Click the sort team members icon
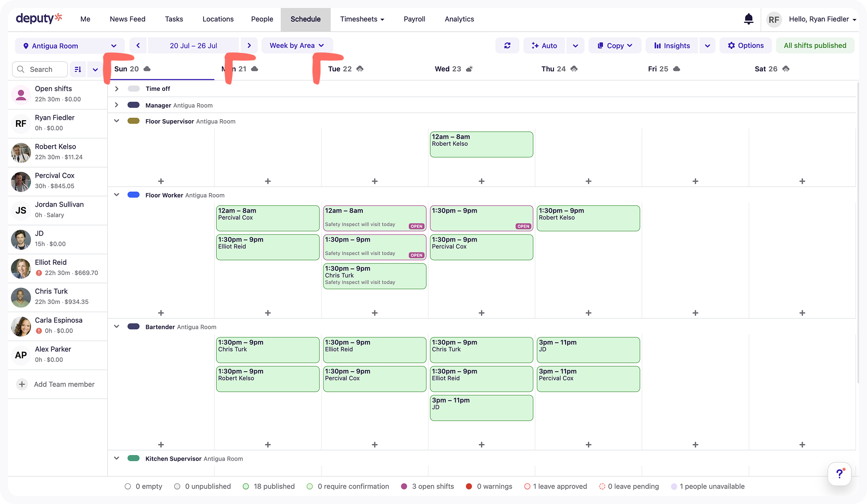 (78, 69)
